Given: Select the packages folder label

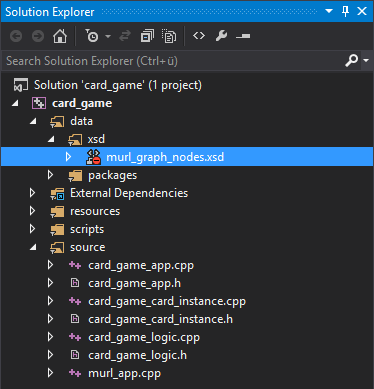Looking at the screenshot, I should [112, 176].
